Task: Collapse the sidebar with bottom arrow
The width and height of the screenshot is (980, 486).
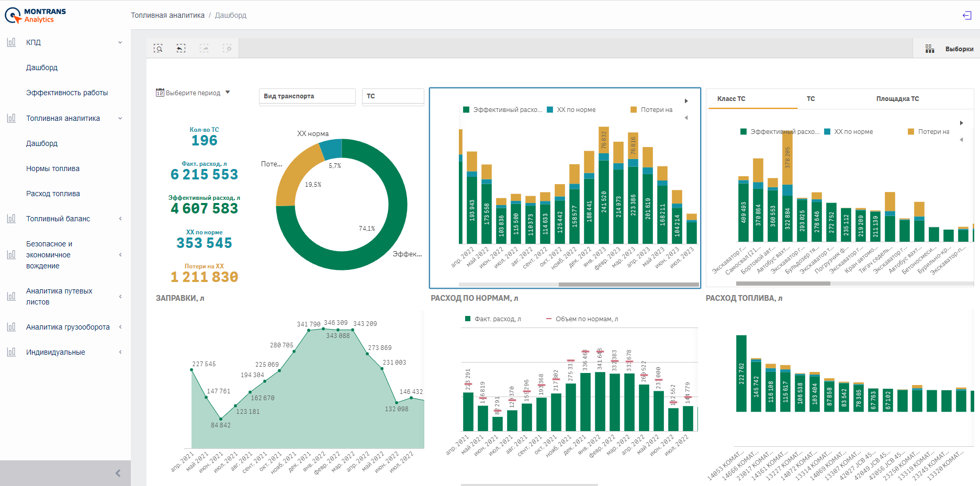Action: coord(118,473)
